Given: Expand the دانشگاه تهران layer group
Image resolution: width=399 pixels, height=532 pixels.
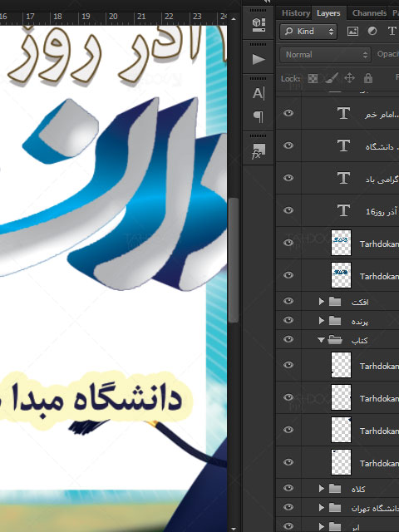Looking at the screenshot, I should click(x=322, y=508).
